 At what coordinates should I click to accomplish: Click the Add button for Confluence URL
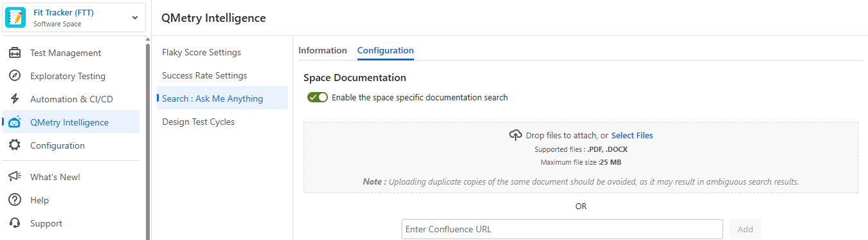745,229
